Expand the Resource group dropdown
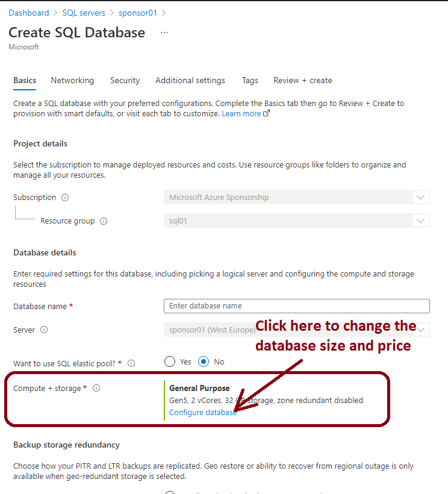This screenshot has width=448, height=494. 420,220
